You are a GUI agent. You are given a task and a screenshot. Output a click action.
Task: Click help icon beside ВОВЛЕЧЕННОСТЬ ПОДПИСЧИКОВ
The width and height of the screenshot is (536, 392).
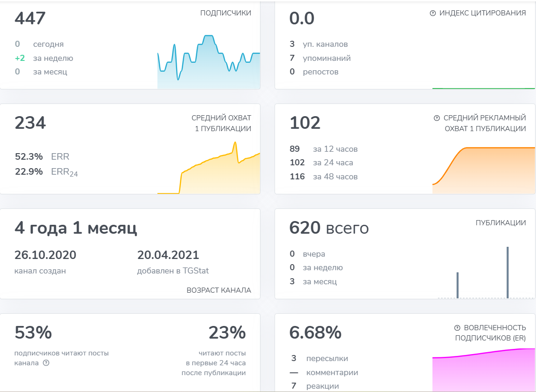(457, 328)
